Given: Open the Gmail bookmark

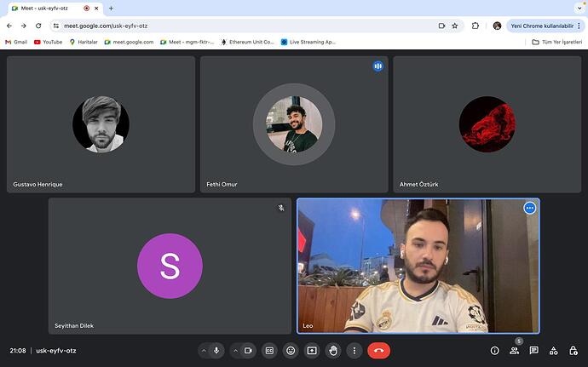Looking at the screenshot, I should tap(16, 42).
